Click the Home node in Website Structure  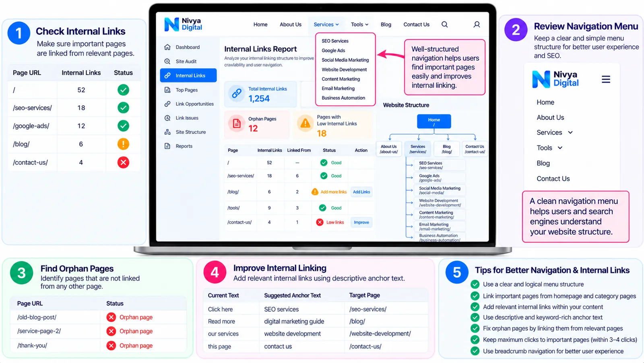coord(434,121)
